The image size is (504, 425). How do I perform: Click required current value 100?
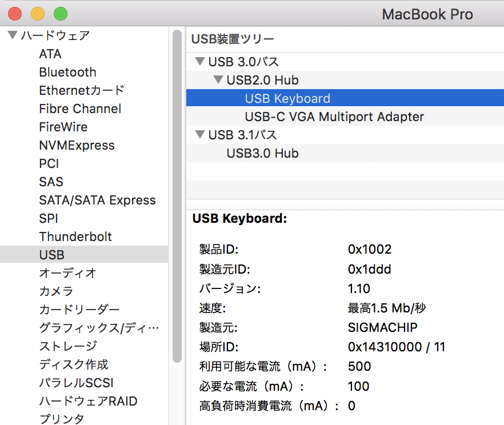tap(358, 387)
